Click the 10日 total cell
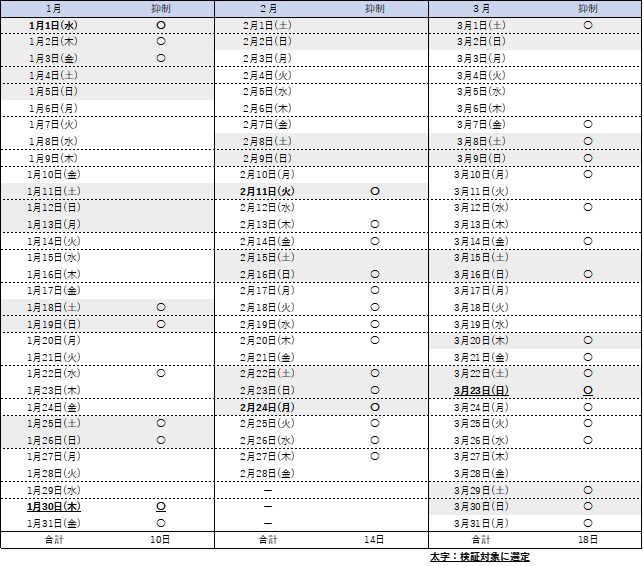Image resolution: width=643 pixels, height=566 pixels. click(160, 539)
